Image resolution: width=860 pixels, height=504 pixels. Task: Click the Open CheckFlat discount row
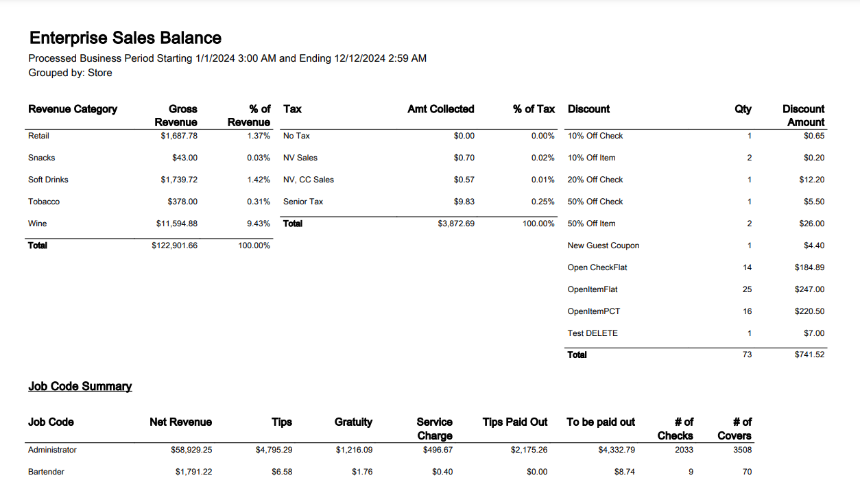[x=597, y=267]
